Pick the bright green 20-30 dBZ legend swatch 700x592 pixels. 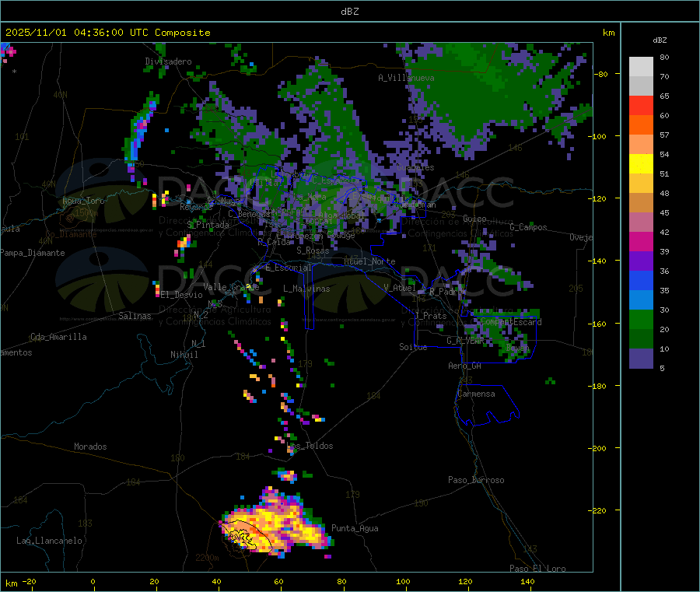tap(641, 320)
